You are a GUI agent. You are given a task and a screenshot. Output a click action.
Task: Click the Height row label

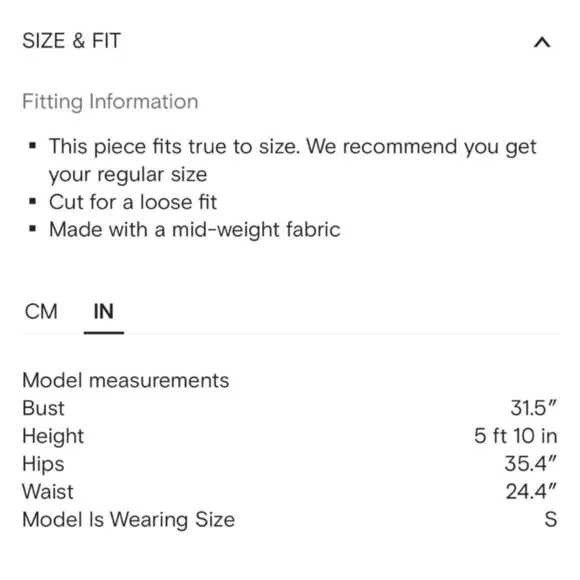53,436
